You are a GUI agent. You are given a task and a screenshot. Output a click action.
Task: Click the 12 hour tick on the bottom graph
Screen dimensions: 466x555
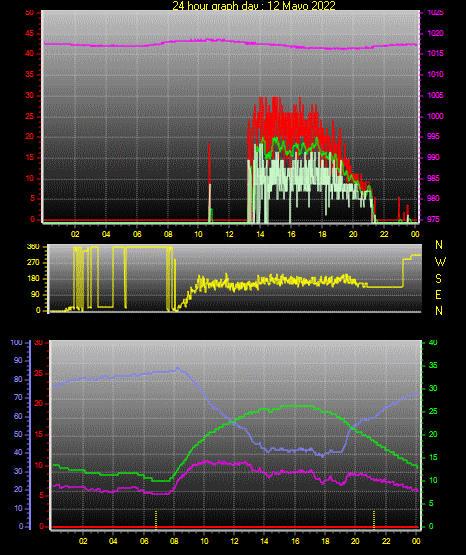234,541
